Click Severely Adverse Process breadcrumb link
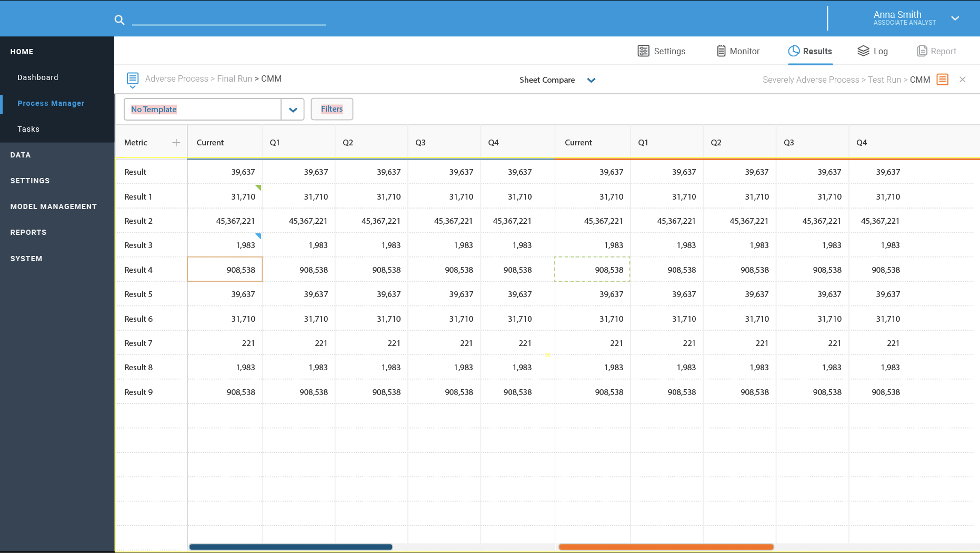The height and width of the screenshot is (553, 980). [811, 80]
